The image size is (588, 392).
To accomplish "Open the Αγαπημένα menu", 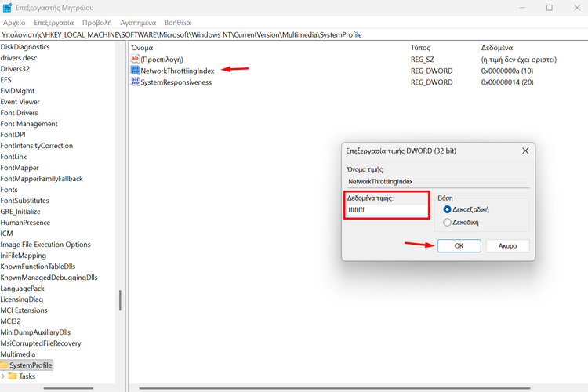I will [138, 23].
